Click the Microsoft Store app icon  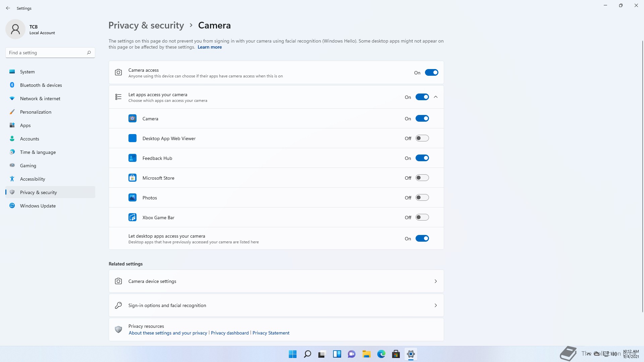[x=132, y=178]
